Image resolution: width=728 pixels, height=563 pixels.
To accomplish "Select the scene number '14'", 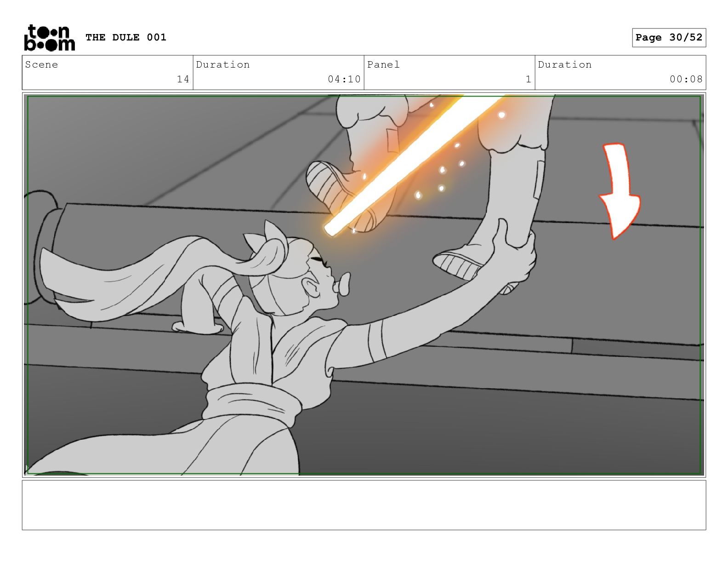I will [x=183, y=79].
